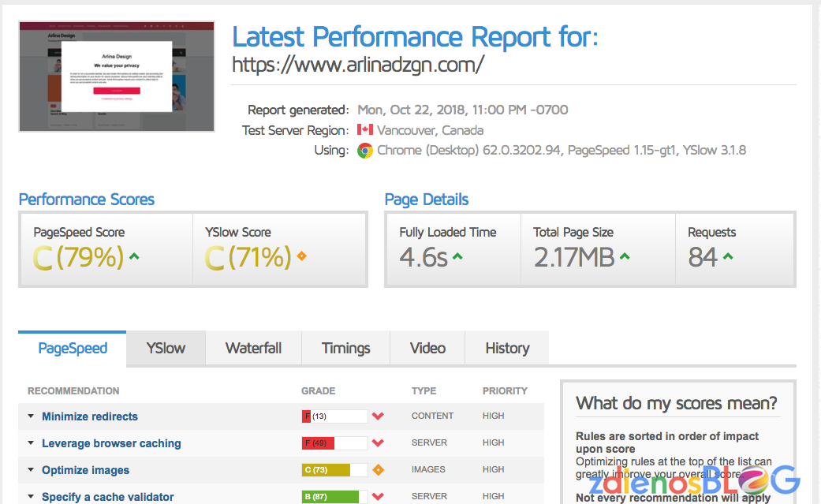Click the red arrow next to Specify a cache validator
The image size is (821, 504).
coord(376,496)
